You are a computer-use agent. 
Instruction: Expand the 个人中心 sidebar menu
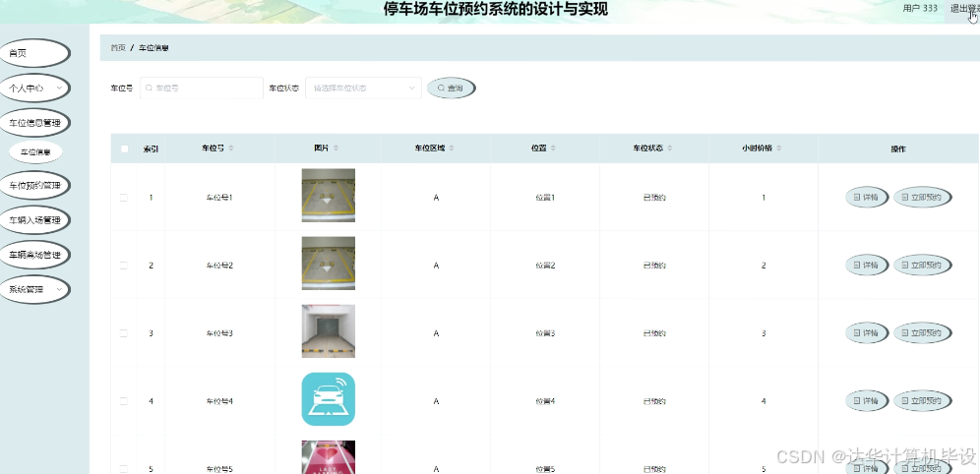click(x=35, y=89)
